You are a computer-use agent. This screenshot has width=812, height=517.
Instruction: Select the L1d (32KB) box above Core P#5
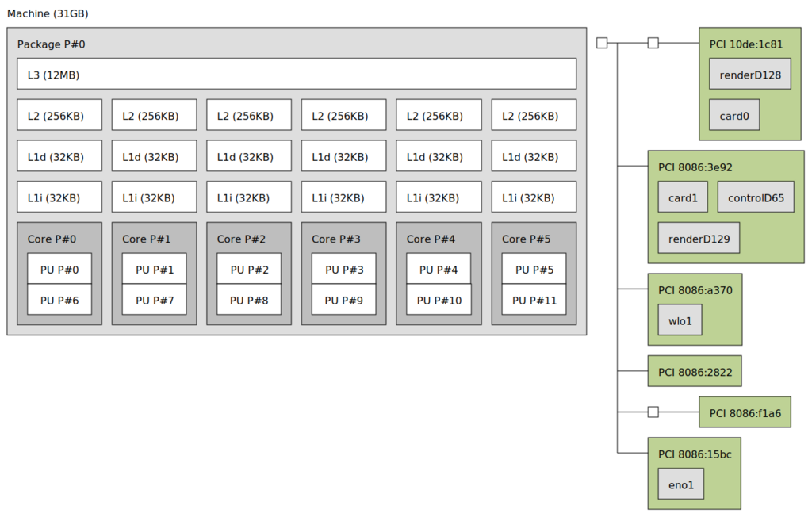click(534, 156)
